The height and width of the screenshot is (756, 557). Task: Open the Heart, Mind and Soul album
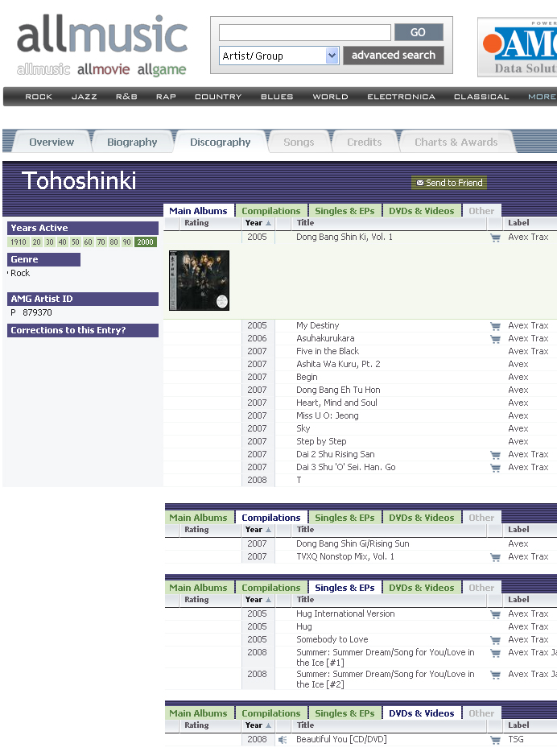(x=336, y=403)
